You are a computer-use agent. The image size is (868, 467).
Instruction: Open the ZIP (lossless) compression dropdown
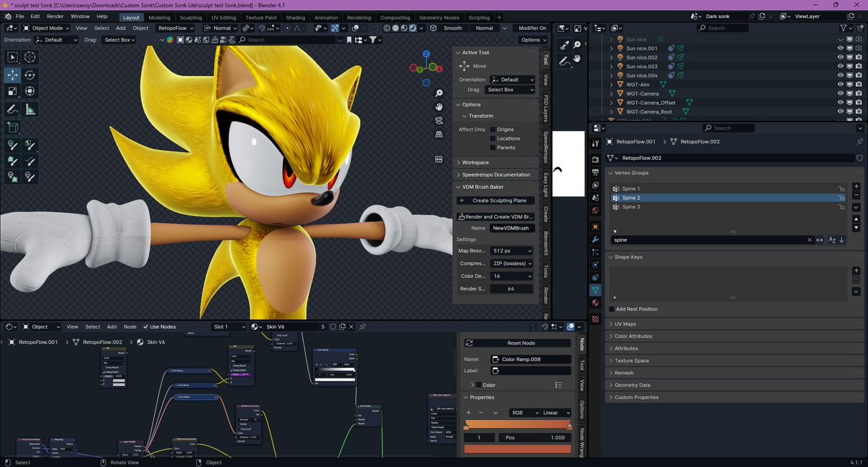click(x=511, y=264)
